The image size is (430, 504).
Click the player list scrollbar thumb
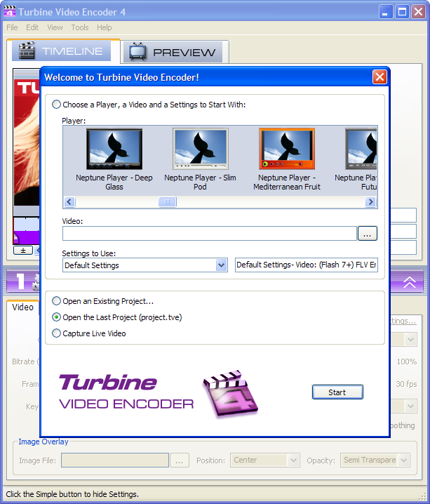click(168, 202)
